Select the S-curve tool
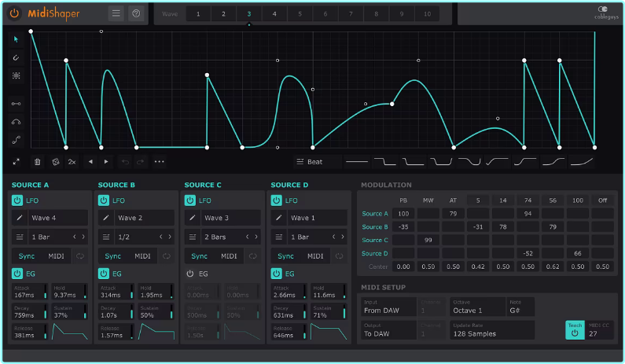Screen dimensions: 625x364 coord(16,139)
